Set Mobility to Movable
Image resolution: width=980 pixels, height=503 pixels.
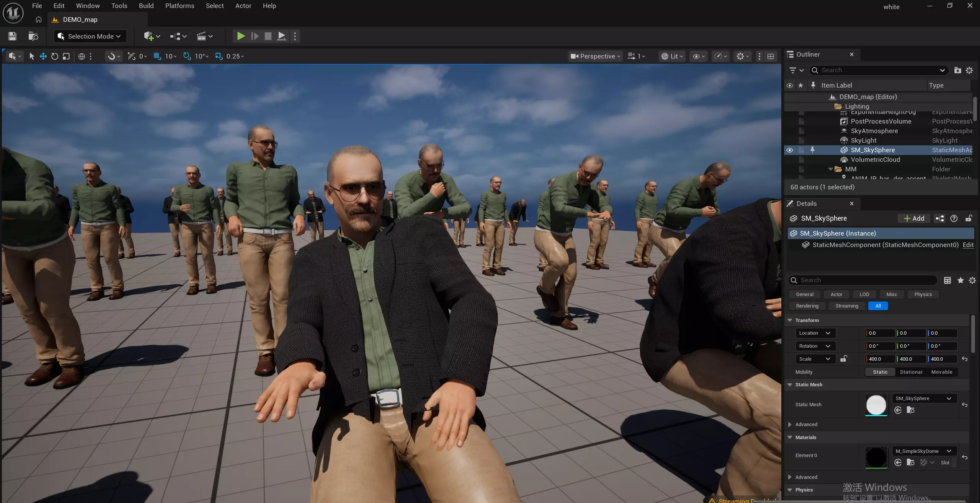click(942, 372)
